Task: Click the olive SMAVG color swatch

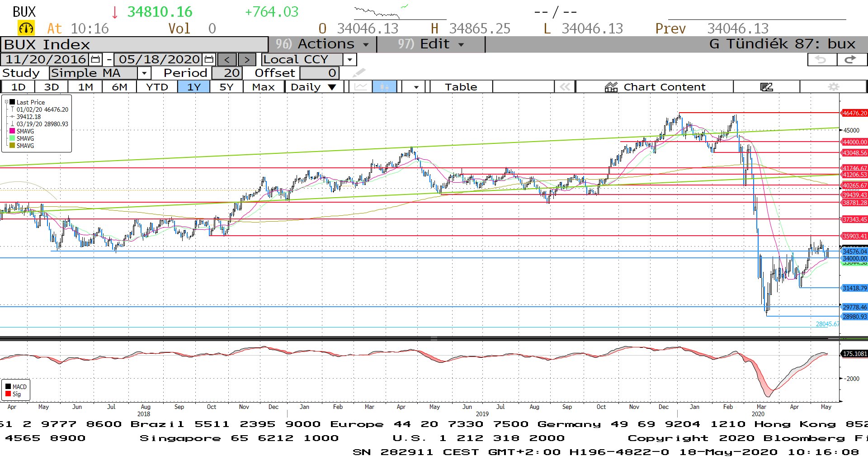Action: 12,146
